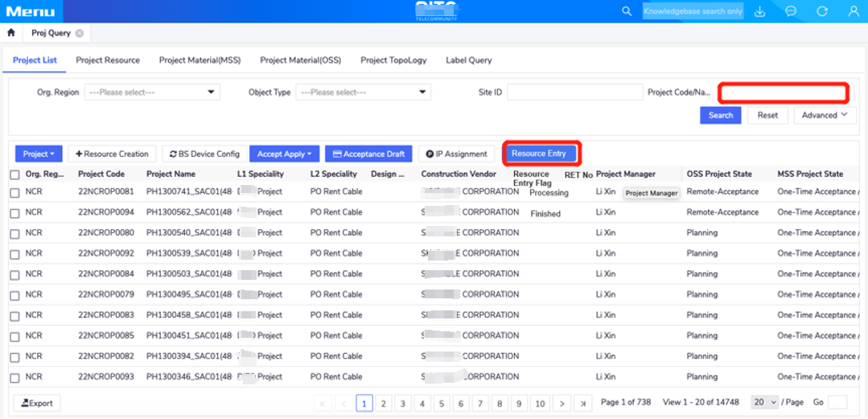Open the Project Material(OSS) tab
This screenshot has height=419, width=868.
[301, 60]
